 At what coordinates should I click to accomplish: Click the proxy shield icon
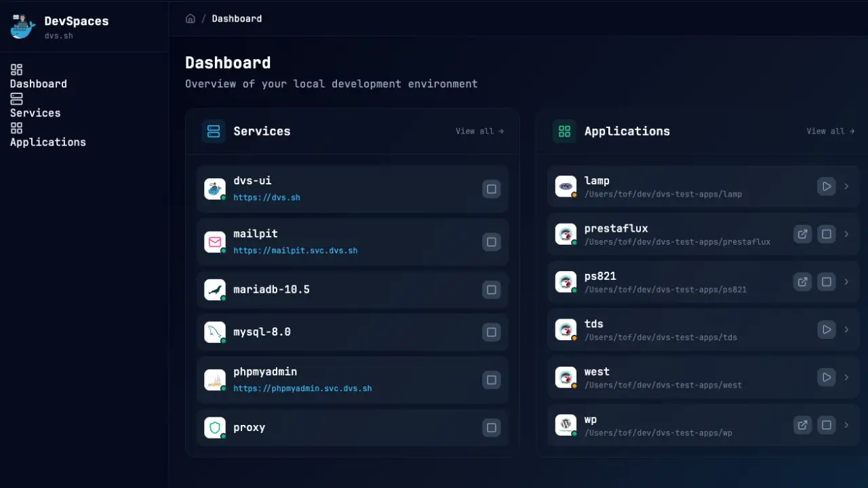point(214,428)
